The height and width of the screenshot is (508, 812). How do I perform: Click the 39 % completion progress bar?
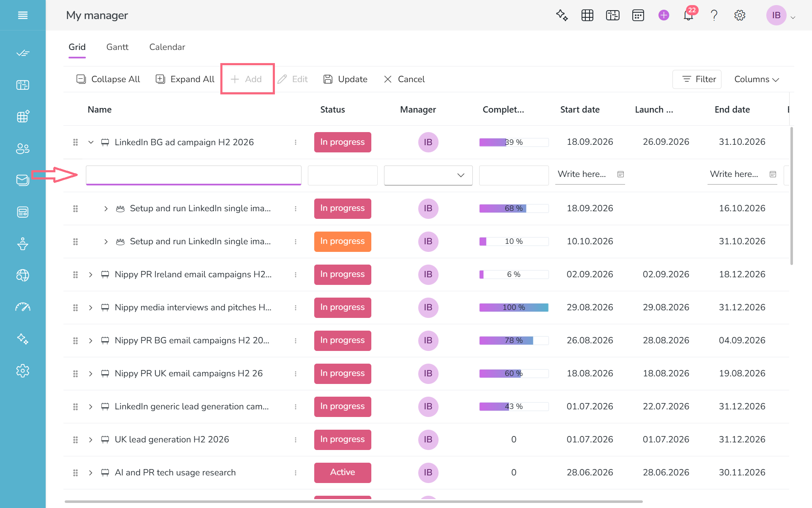click(x=514, y=142)
